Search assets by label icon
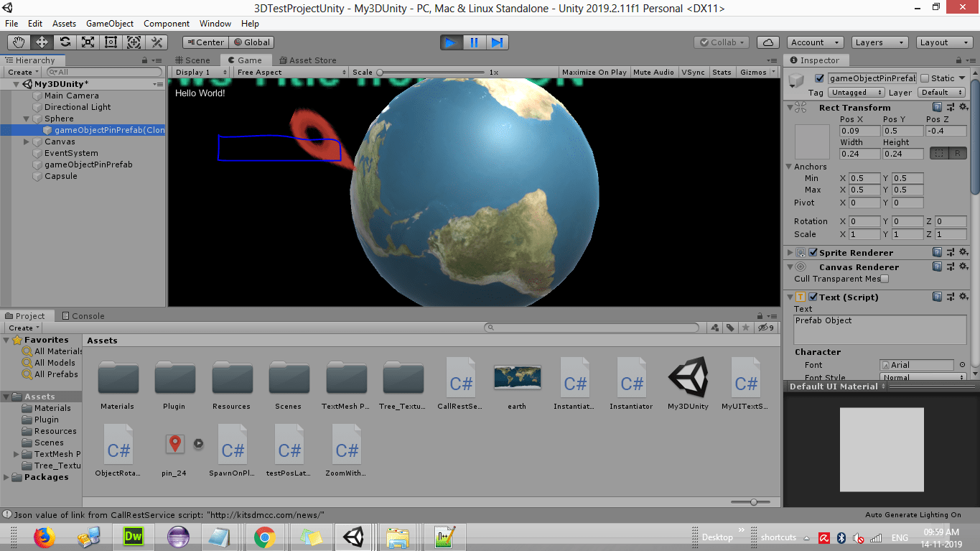This screenshot has height=551, width=980. pyautogui.click(x=730, y=328)
